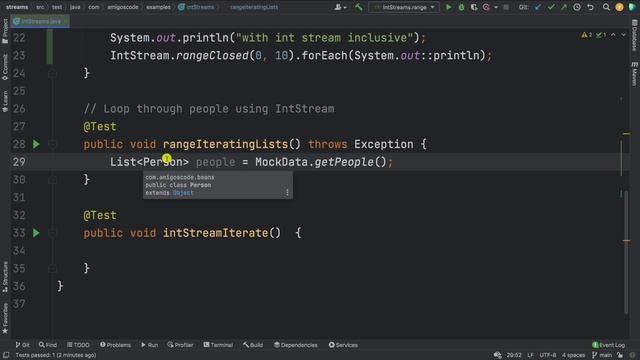Toggle tool window bars icon bottom-left
The width and height of the screenshot is (640, 360).
[6, 355]
